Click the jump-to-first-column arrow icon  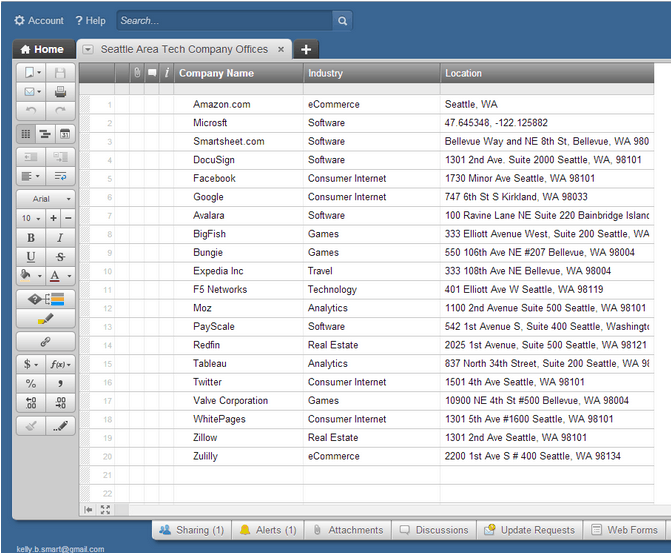click(x=88, y=510)
